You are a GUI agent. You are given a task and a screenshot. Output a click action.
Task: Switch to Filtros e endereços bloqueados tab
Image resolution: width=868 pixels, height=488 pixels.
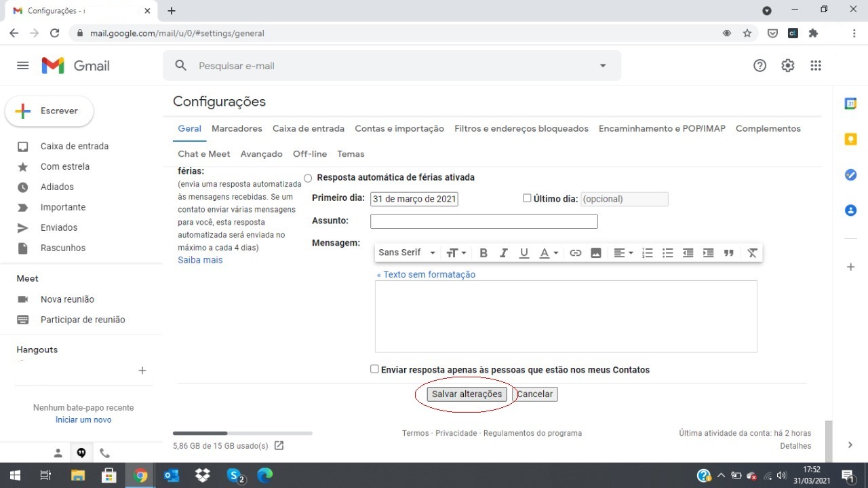(x=521, y=128)
